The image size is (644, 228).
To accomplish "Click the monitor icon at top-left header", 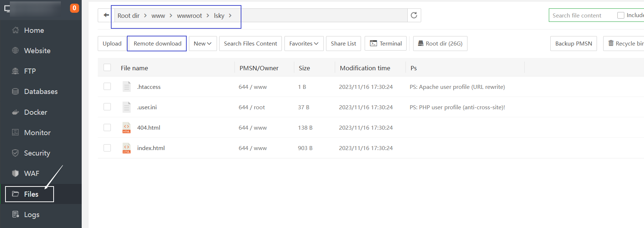I will (7, 8).
